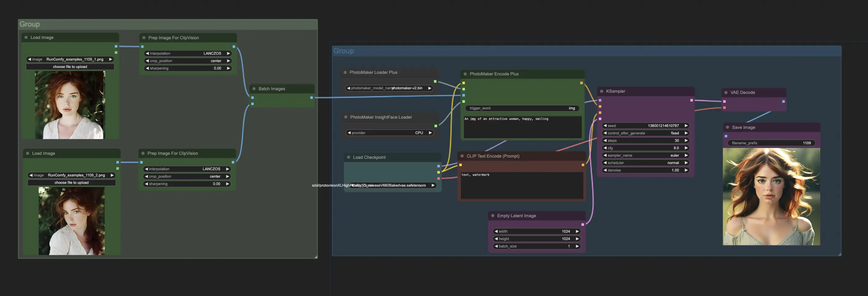Increase batch_size with the right arrow
The image size is (868, 296).
(577, 246)
